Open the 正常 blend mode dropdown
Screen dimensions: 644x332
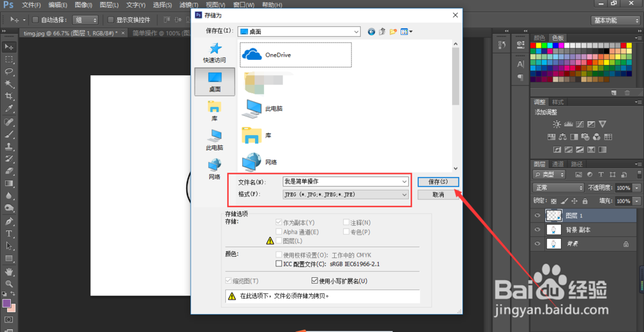click(558, 187)
